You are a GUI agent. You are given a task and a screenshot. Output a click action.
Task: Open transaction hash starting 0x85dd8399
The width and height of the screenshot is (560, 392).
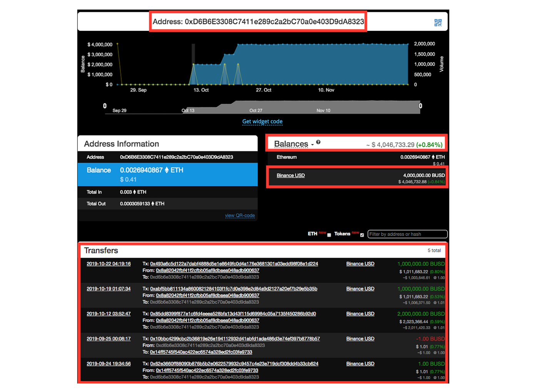point(233,314)
